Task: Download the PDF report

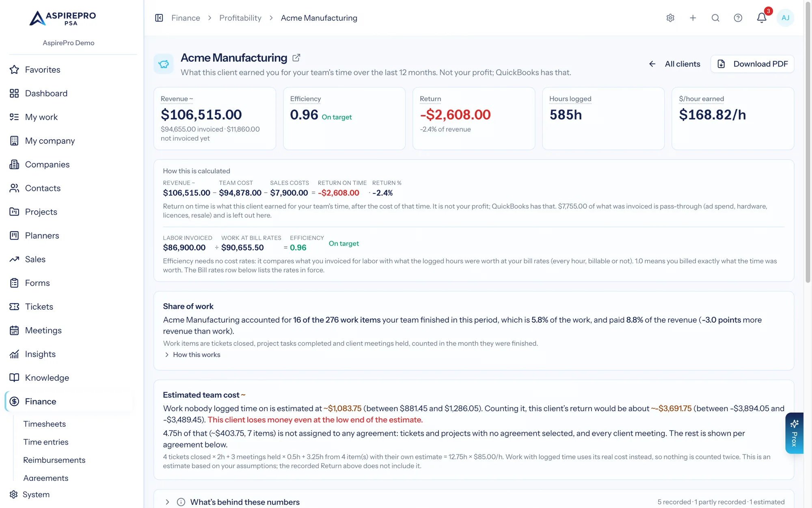Action: point(752,64)
